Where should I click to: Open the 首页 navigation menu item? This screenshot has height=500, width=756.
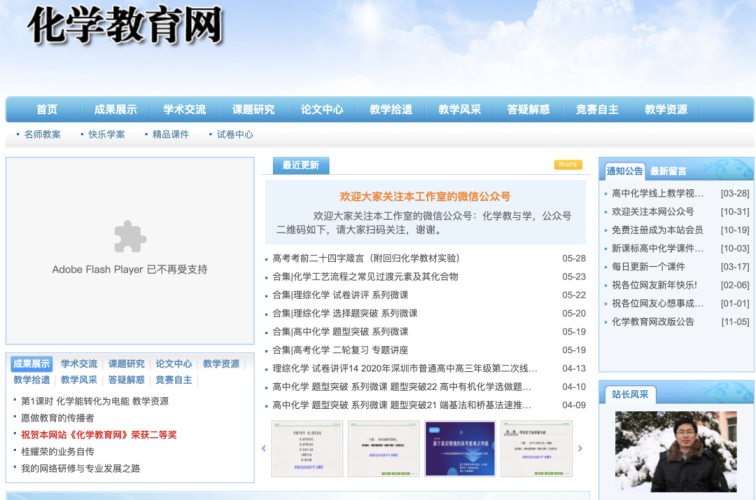(x=47, y=109)
